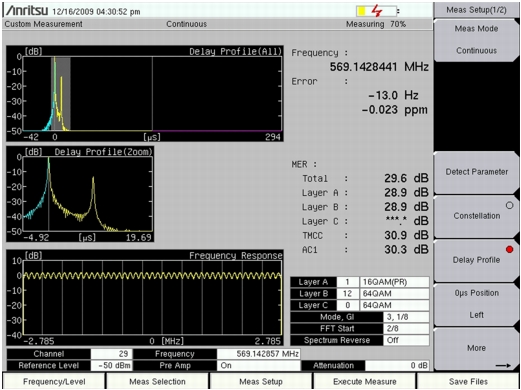Click the FFT Start value 2/8

406,329
